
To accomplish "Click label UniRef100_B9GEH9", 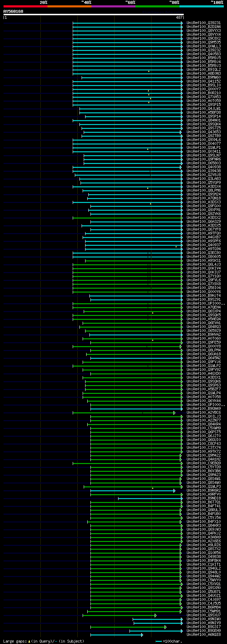I will [x=204, y=631].
